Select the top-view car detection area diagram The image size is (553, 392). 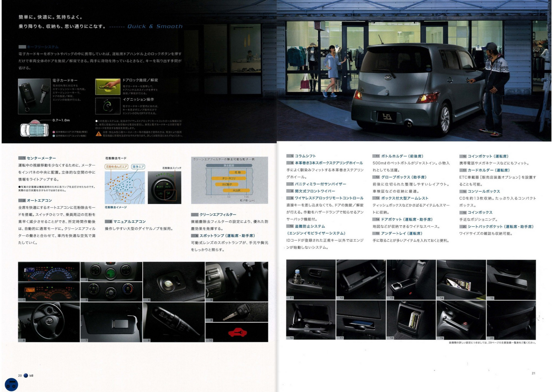[34, 129]
